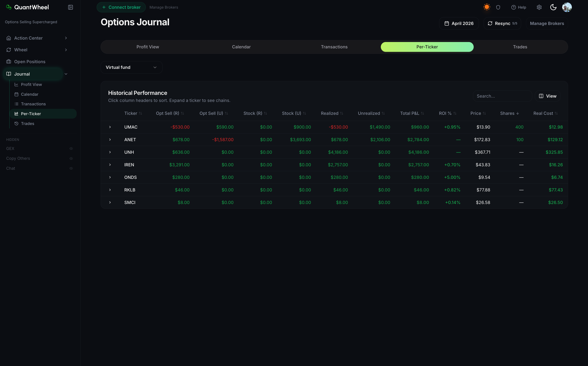Switch to the Calendar tab
Screen dimensions: 588x366
[x=241, y=47]
